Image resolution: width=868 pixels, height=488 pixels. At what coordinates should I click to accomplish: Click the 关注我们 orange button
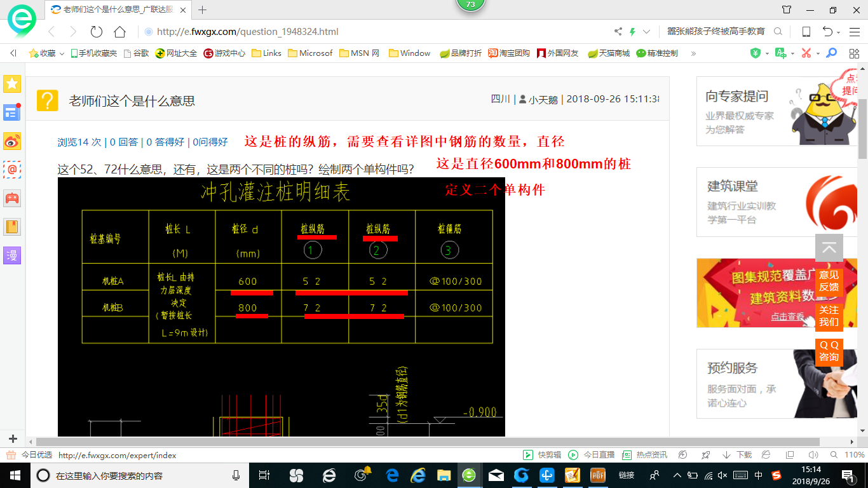click(x=829, y=316)
